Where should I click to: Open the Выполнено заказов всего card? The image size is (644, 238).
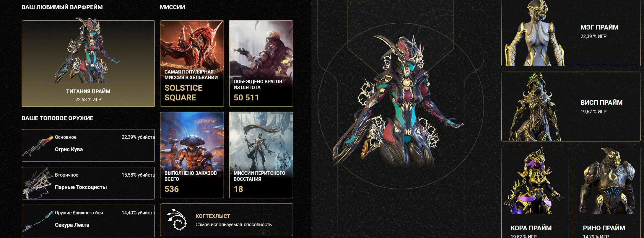[x=192, y=155]
